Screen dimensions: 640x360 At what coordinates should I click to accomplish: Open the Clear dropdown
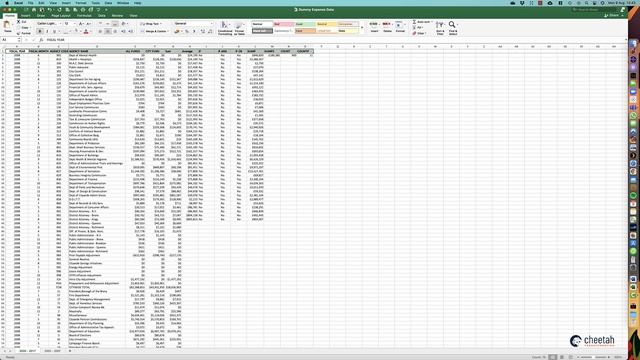click(x=420, y=33)
